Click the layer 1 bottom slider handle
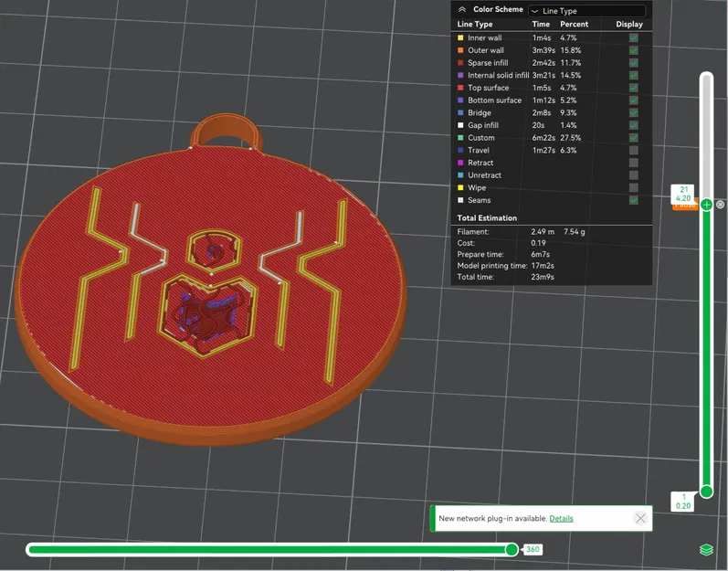This screenshot has height=571, width=728. (x=706, y=492)
